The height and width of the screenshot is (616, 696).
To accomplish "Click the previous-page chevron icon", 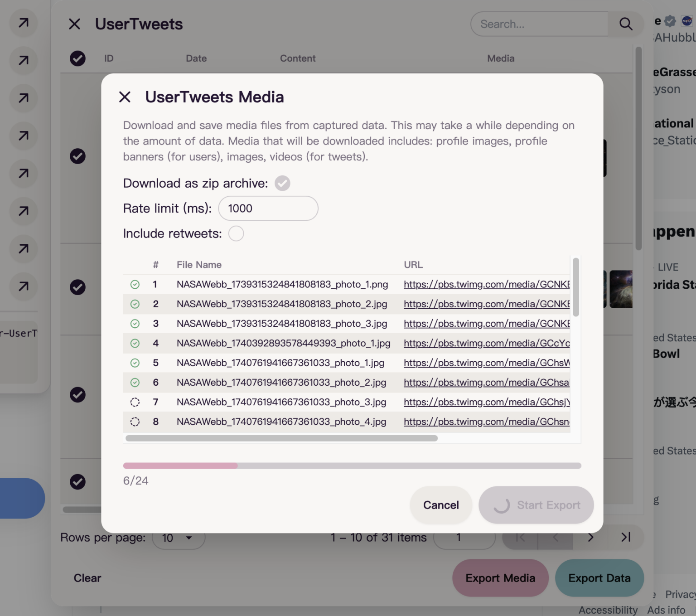I will click(555, 537).
